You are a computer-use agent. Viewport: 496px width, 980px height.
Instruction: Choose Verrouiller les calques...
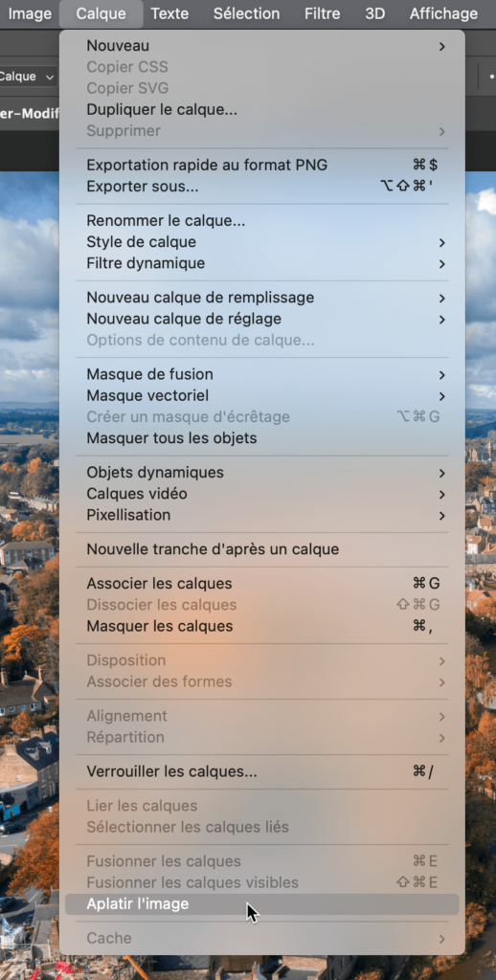pyautogui.click(x=262, y=772)
